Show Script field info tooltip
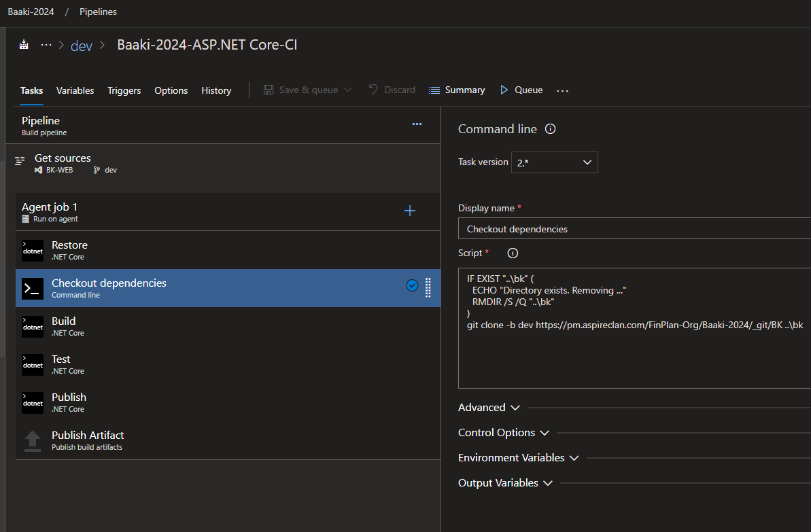 coord(513,253)
